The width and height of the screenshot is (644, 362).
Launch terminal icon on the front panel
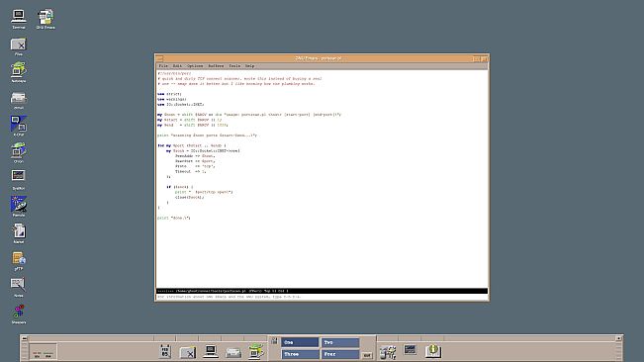coord(211,351)
